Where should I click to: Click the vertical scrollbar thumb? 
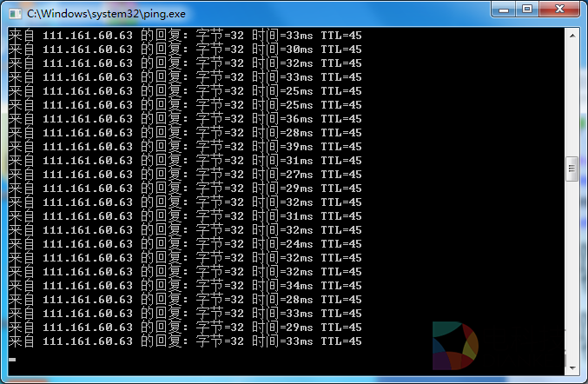(571, 167)
